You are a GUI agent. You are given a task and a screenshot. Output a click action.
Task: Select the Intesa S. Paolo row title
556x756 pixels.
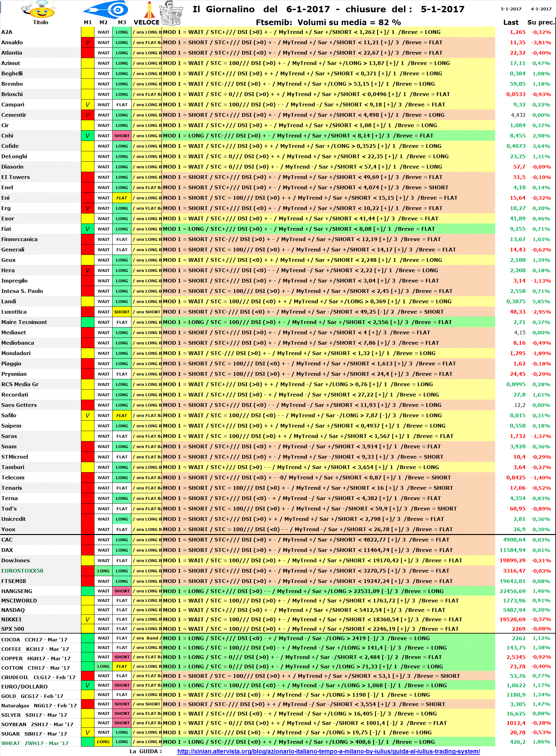point(40,291)
